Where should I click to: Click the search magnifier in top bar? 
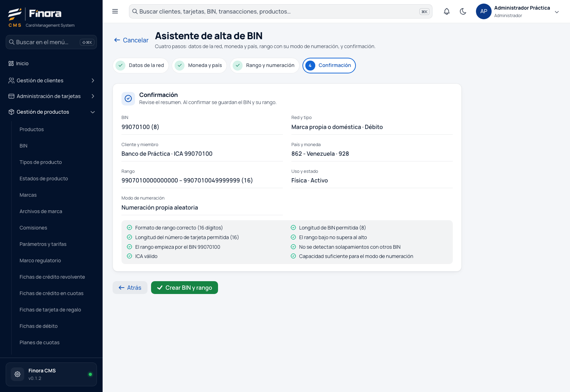coord(135,11)
